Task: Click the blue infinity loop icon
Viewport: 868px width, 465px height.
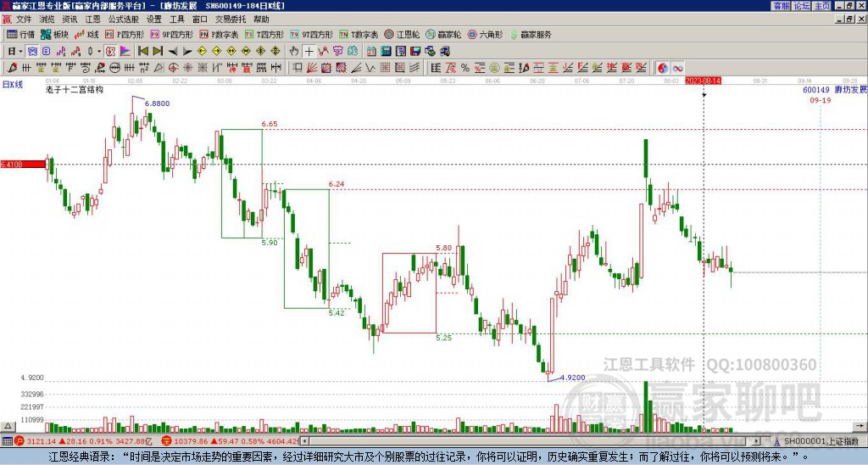Action: pos(677,68)
